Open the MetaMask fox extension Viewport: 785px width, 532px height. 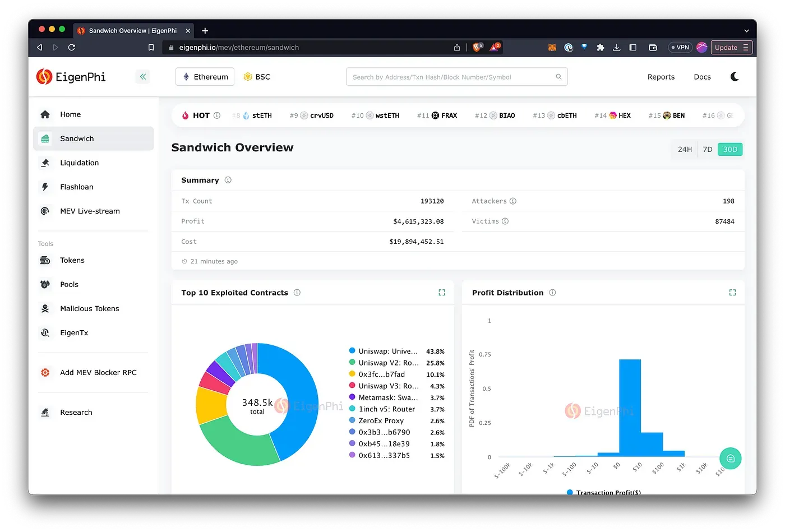click(552, 48)
